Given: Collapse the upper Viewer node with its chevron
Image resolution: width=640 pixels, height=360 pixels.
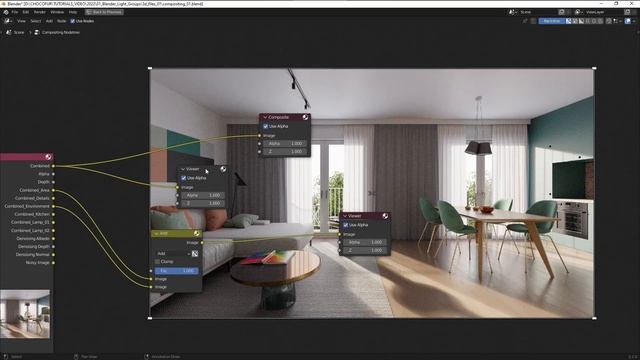Looking at the screenshot, I should tap(183, 169).
